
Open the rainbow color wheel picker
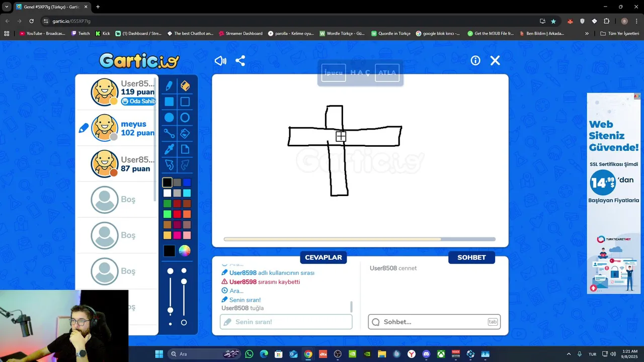coord(185,251)
